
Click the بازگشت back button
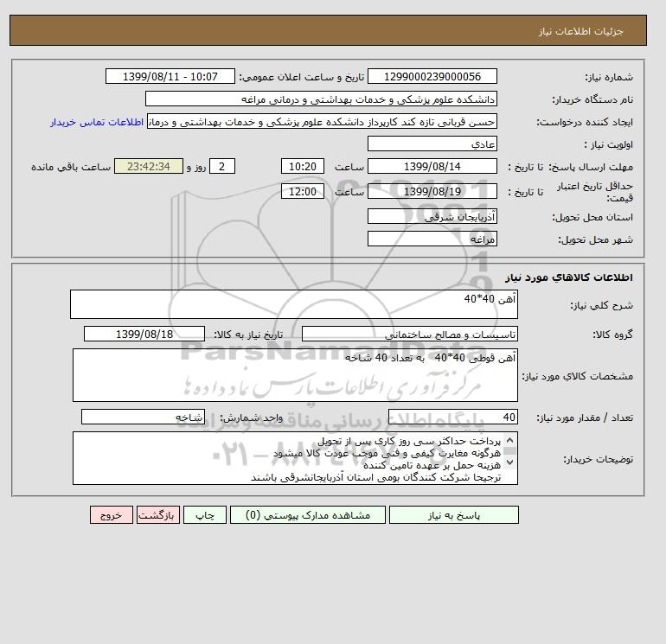click(158, 515)
